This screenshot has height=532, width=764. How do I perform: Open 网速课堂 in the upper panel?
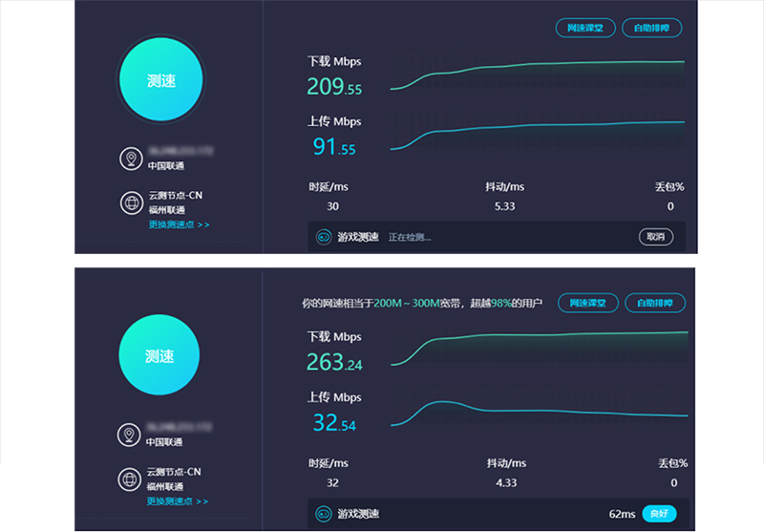585,28
